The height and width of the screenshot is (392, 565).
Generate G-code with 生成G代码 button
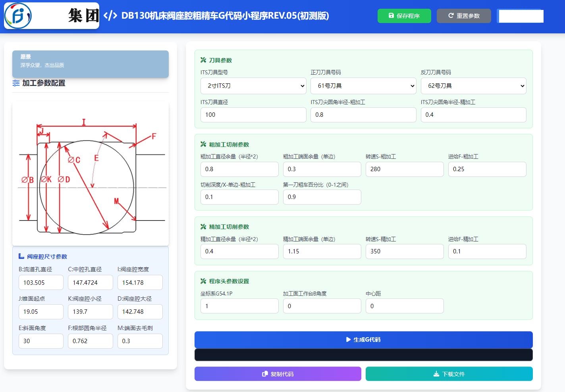(363, 340)
